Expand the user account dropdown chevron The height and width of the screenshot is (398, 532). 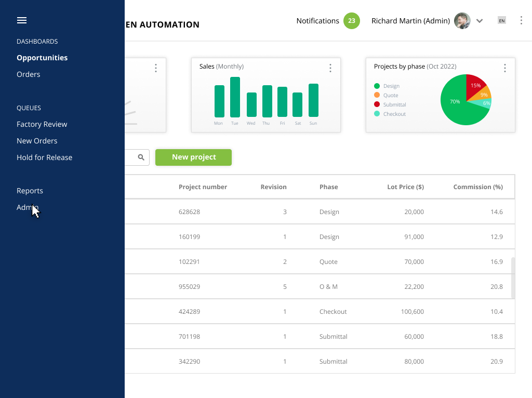click(480, 21)
